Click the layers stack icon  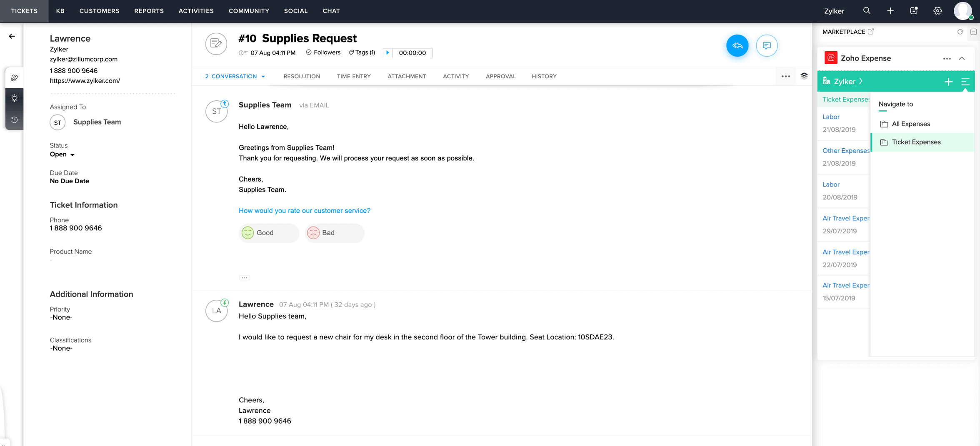[804, 76]
